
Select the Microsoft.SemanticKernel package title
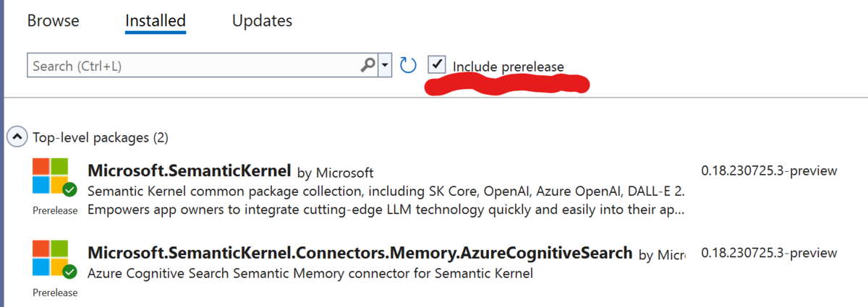[x=189, y=171]
